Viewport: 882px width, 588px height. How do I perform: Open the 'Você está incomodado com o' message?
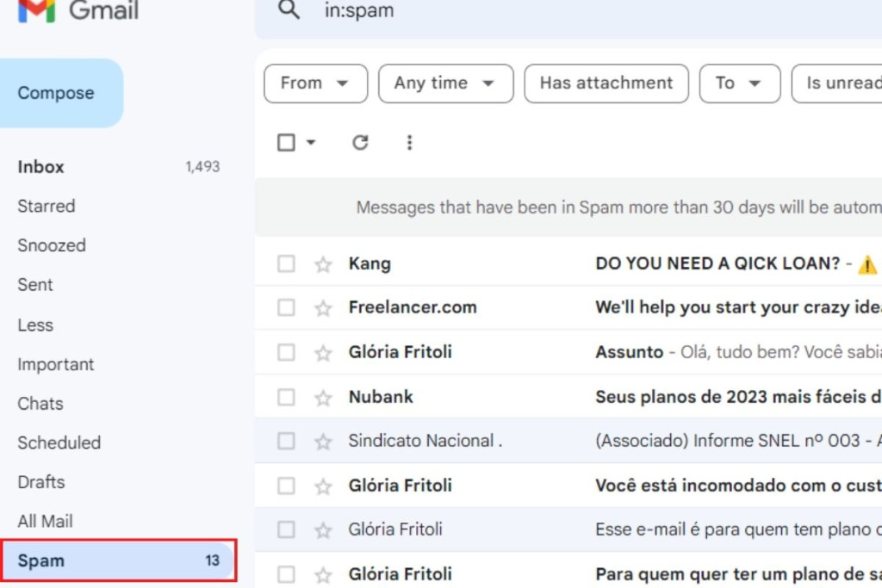(568, 486)
